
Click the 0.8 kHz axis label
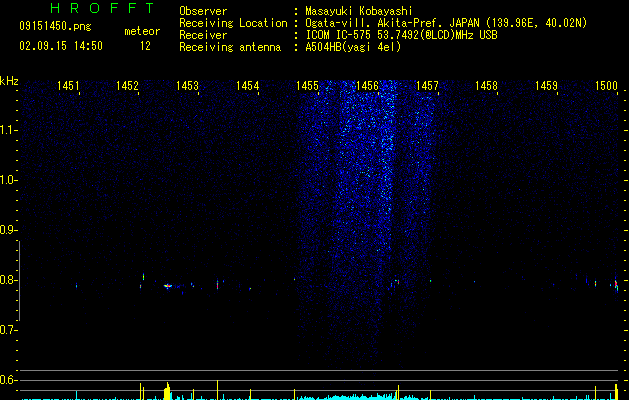pos(8,280)
